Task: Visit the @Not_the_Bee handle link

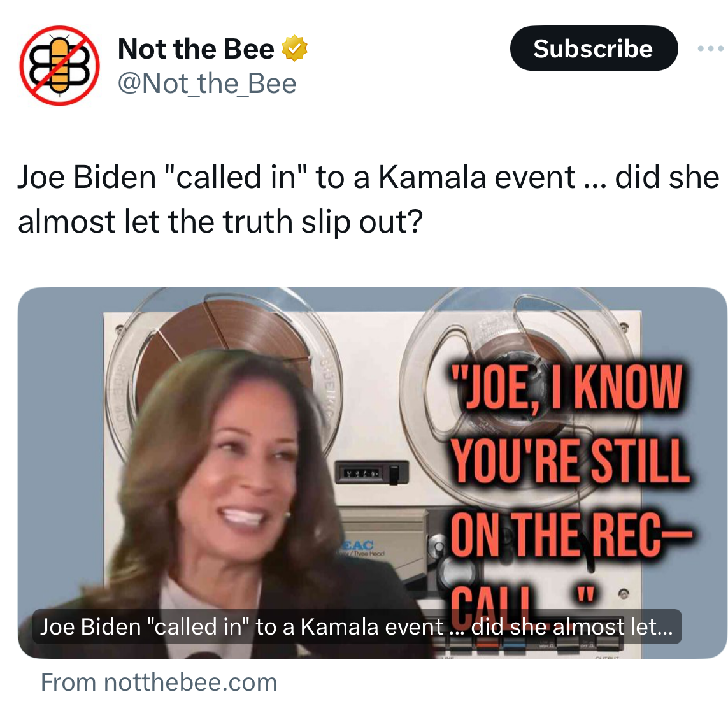Action: click(207, 83)
